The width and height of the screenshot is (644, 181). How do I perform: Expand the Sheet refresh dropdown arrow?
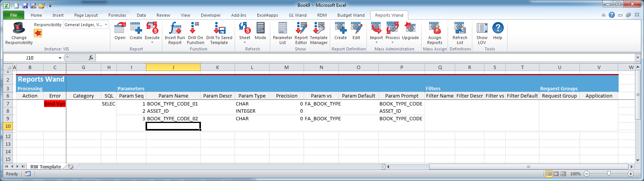244,42
